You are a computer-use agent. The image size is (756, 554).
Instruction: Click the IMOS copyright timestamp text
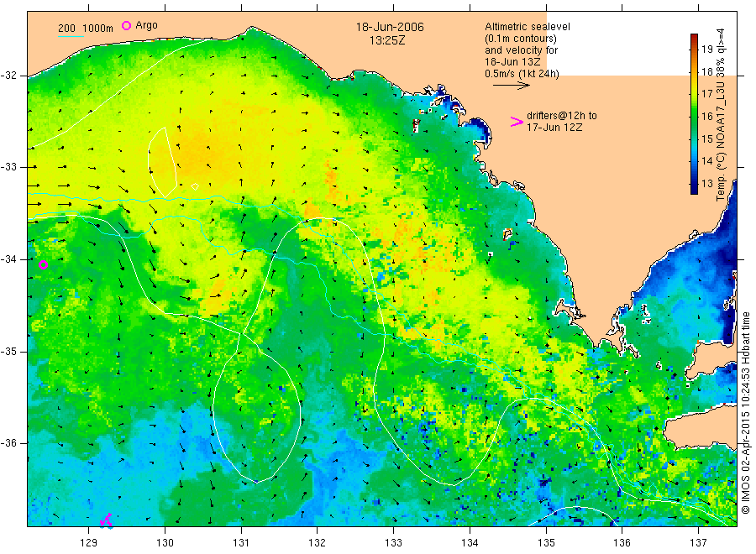click(x=745, y=412)
